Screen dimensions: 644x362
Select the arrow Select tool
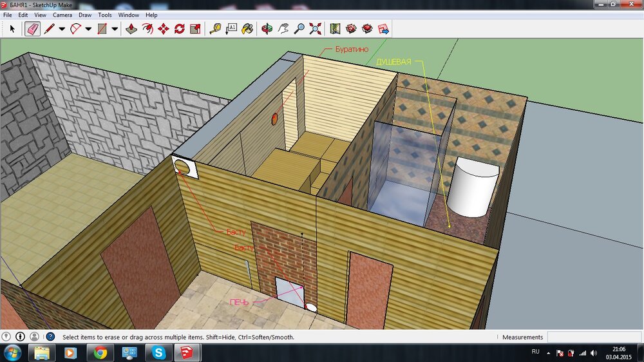12,28
